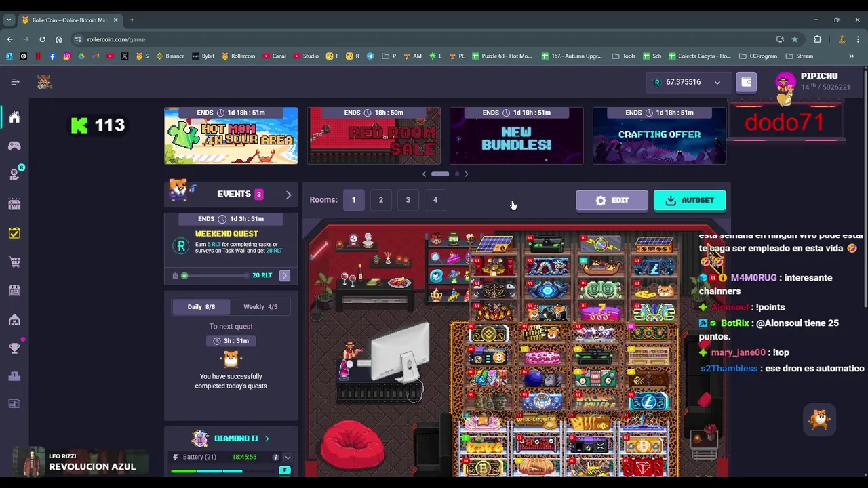Open the storage chest icon in sidebar
The image size is (868, 488).
tap(14, 204)
